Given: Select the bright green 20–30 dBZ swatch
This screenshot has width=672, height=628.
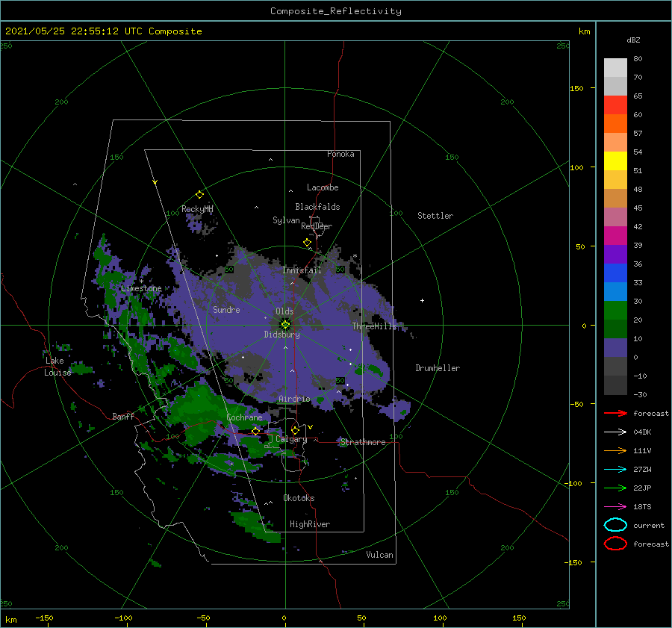Looking at the screenshot, I should point(615,311).
